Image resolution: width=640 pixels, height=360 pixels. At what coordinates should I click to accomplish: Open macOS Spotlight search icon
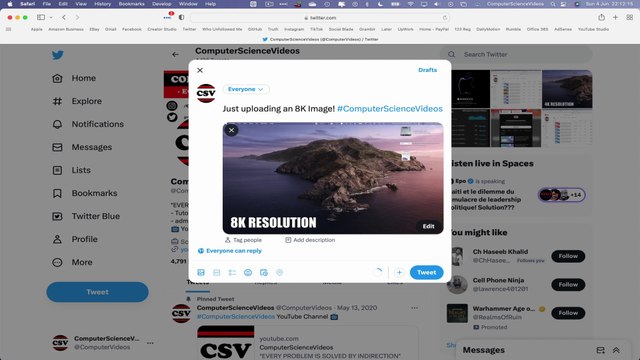click(x=553, y=4)
